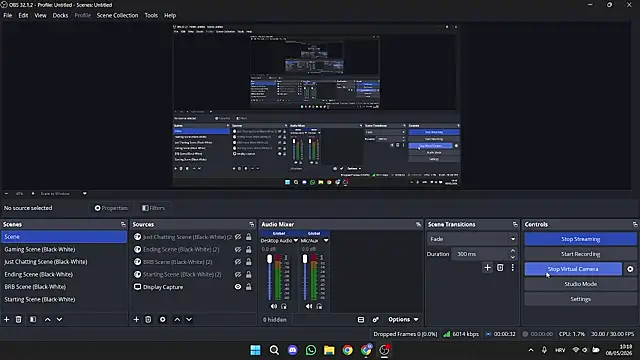Screen dimensions: 640x360
Task: Add a new source with plus icon
Action: pyautogui.click(x=136, y=320)
